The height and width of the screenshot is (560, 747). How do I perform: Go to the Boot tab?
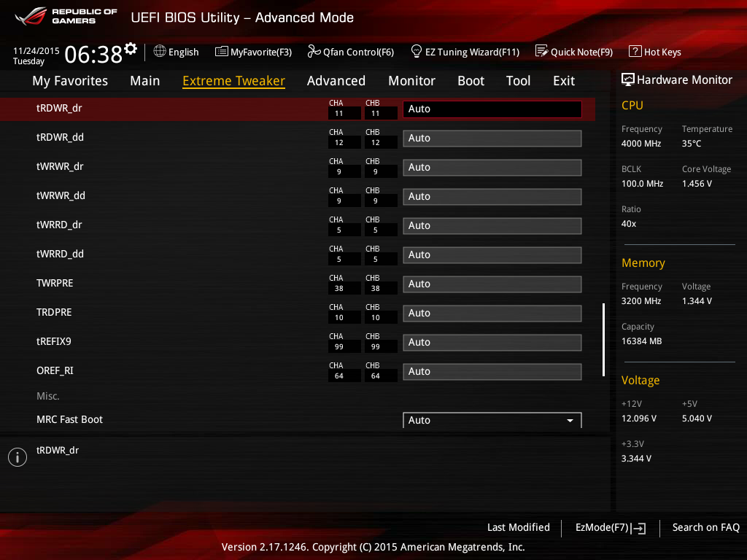pyautogui.click(x=471, y=81)
